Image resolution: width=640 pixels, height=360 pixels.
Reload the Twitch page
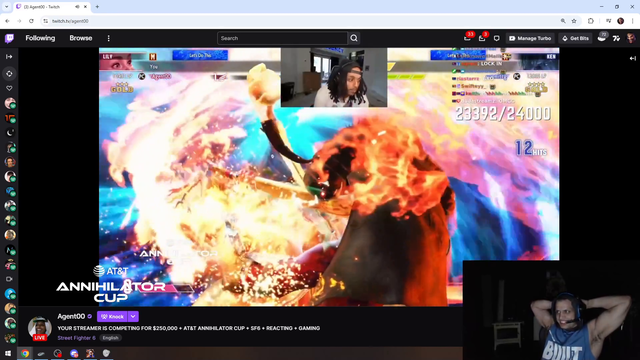[x=31, y=21]
